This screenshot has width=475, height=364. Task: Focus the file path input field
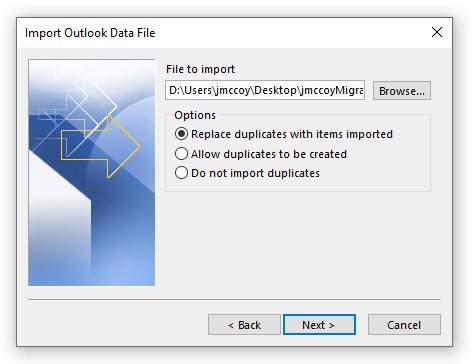tap(265, 90)
